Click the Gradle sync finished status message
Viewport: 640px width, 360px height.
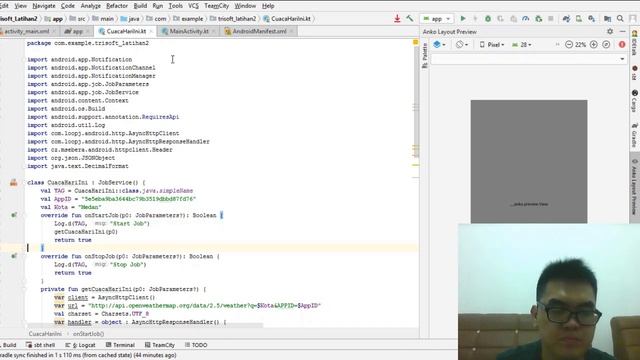pos(88,356)
